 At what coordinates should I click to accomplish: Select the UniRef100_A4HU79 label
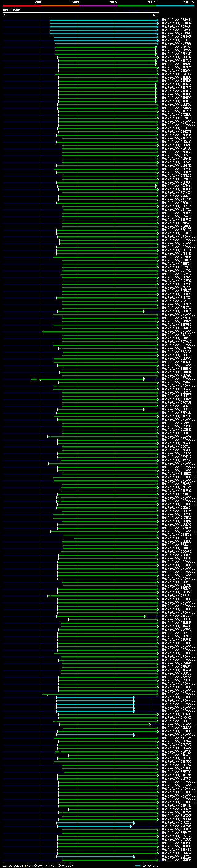click(177, 101)
